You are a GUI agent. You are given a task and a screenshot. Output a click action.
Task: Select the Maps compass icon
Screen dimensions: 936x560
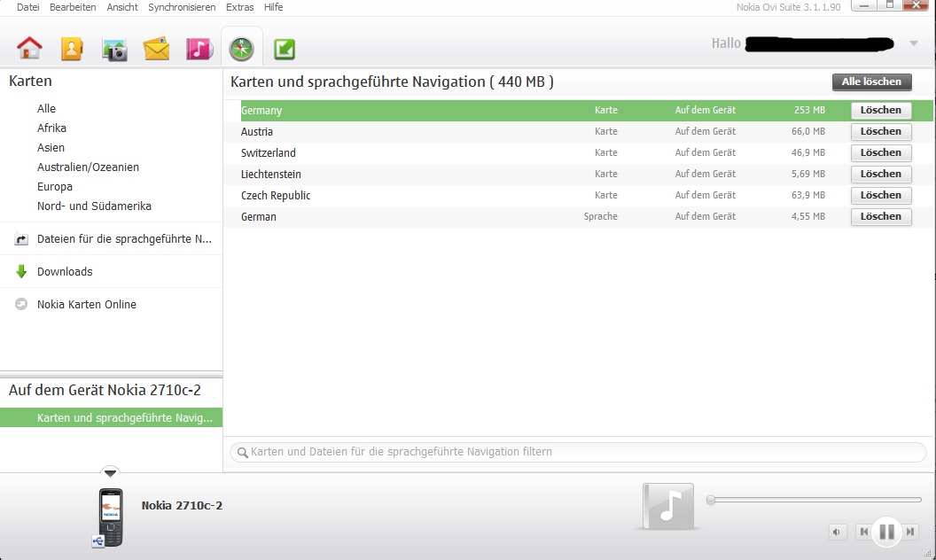[x=242, y=49]
